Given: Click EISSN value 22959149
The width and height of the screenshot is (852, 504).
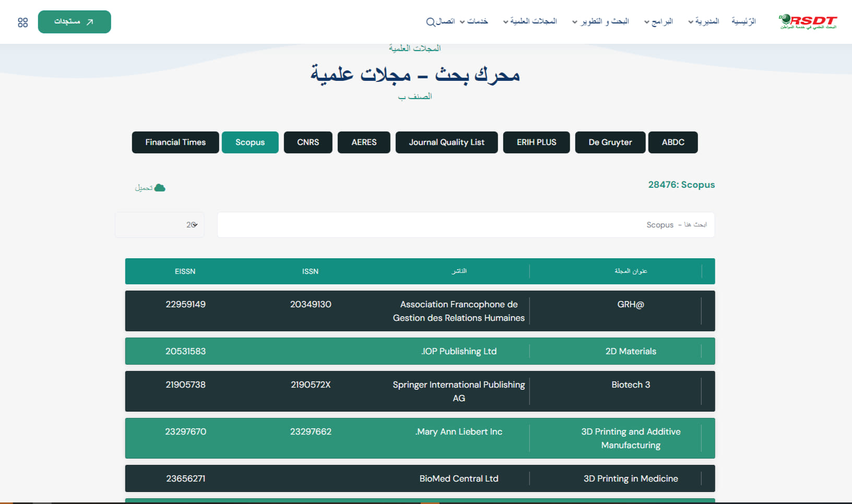Looking at the screenshot, I should tap(185, 304).
